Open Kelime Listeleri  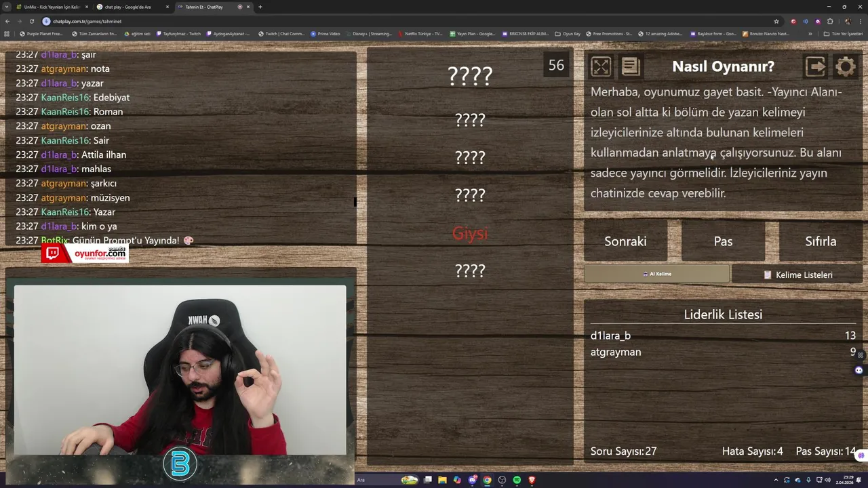[797, 274]
